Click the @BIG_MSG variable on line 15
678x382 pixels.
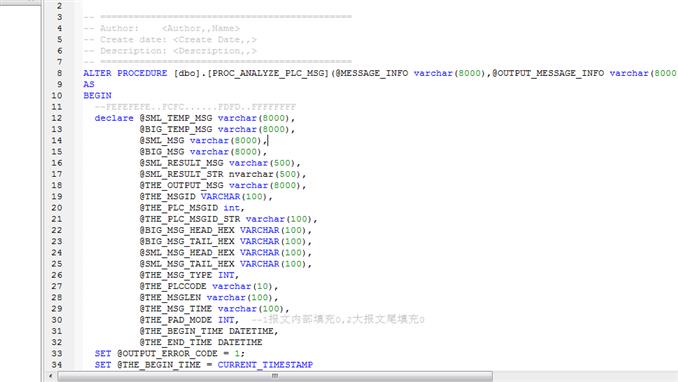[162, 152]
